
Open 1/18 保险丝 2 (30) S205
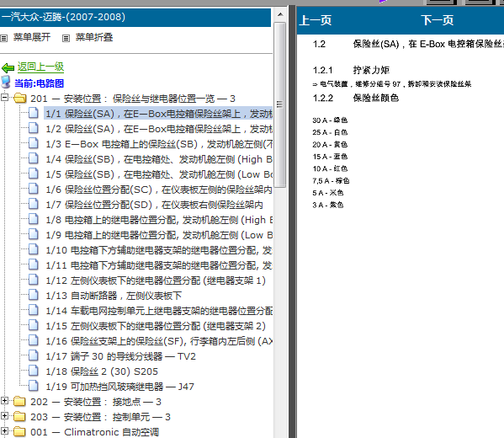click(102, 371)
